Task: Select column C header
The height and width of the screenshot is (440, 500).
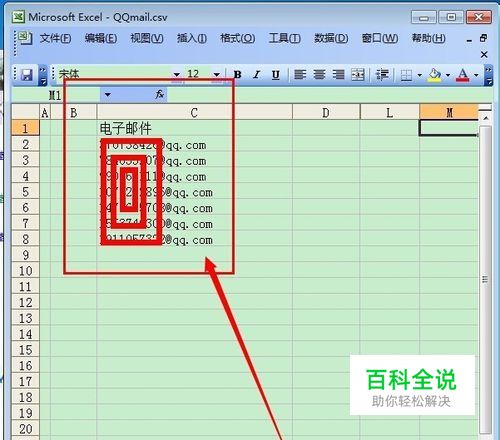Action: click(194, 113)
